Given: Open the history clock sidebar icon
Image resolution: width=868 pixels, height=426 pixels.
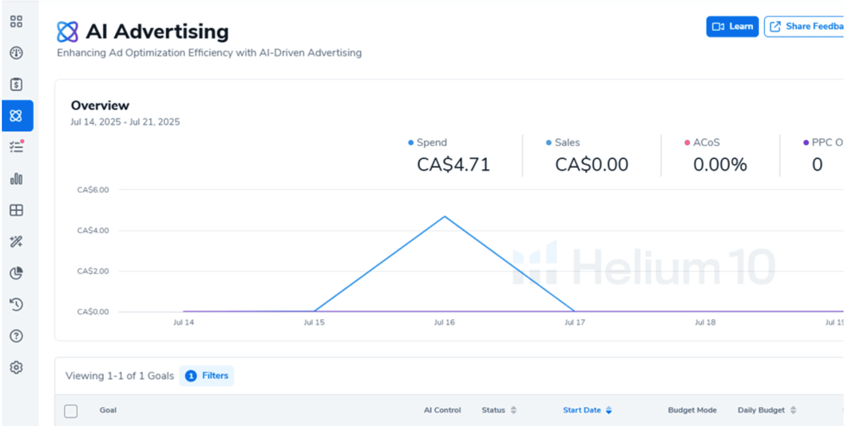Looking at the screenshot, I should click(16, 304).
